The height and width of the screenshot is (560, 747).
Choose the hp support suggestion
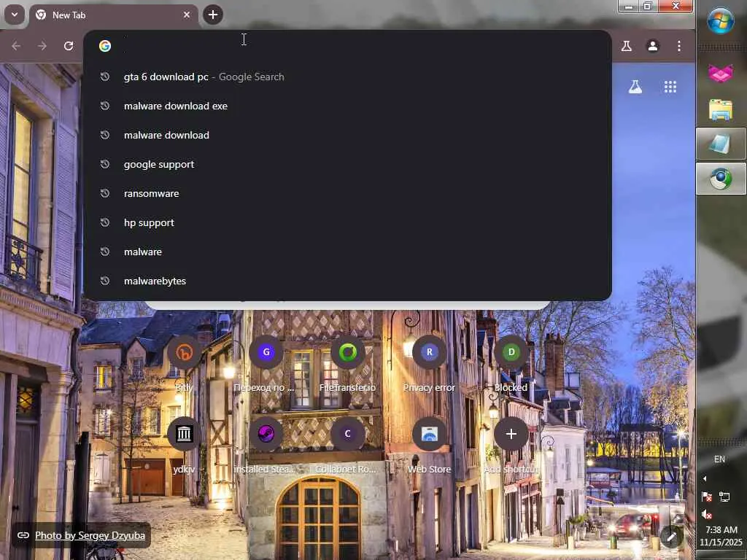(x=347, y=222)
